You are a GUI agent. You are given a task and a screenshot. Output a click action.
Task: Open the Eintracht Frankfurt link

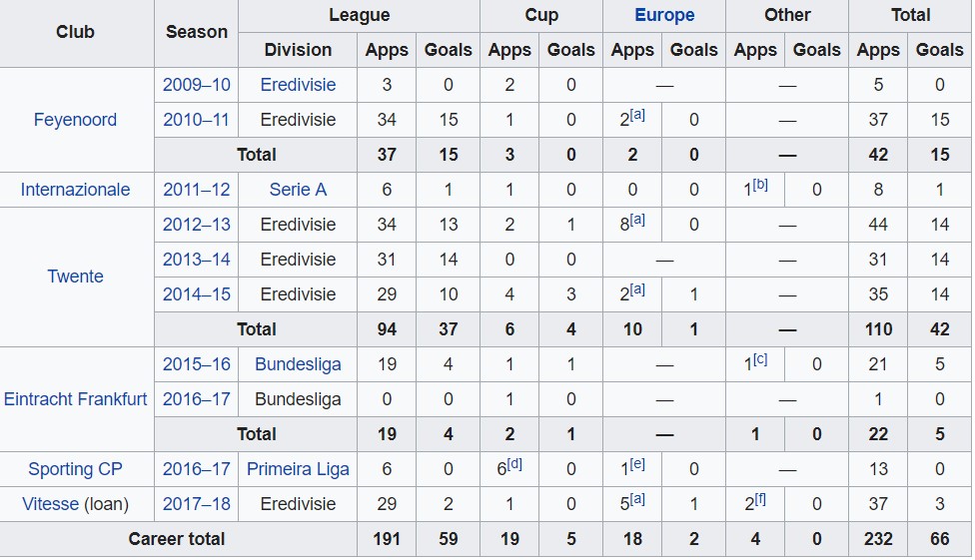tap(75, 399)
